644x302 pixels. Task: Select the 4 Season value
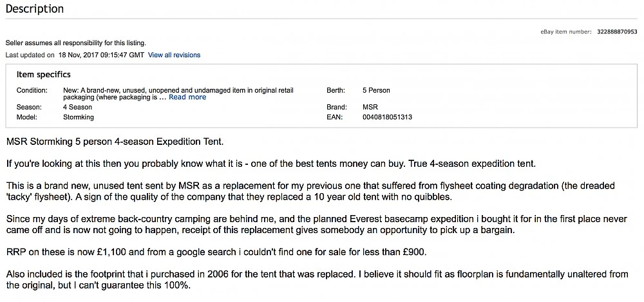(x=77, y=107)
